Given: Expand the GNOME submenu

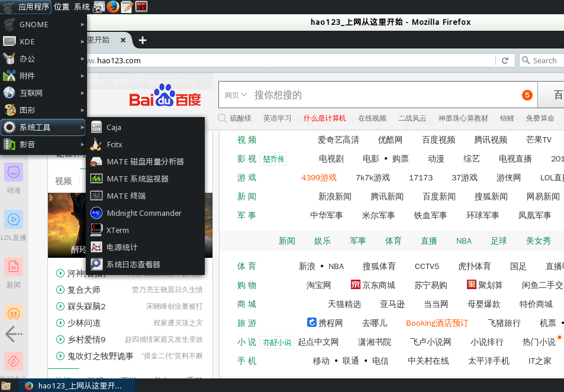Looking at the screenshot, I should point(43,24).
